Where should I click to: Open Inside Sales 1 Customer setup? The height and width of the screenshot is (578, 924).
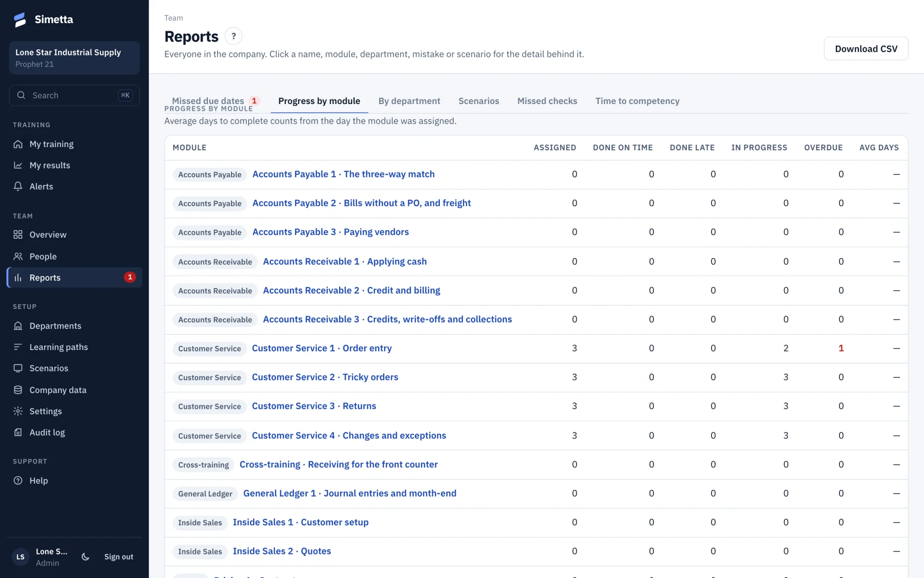(301, 523)
